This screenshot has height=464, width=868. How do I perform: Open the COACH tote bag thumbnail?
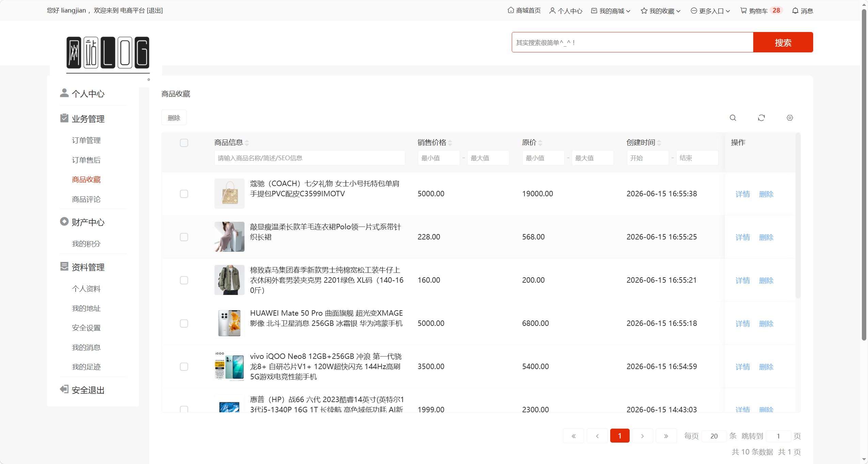click(x=230, y=194)
